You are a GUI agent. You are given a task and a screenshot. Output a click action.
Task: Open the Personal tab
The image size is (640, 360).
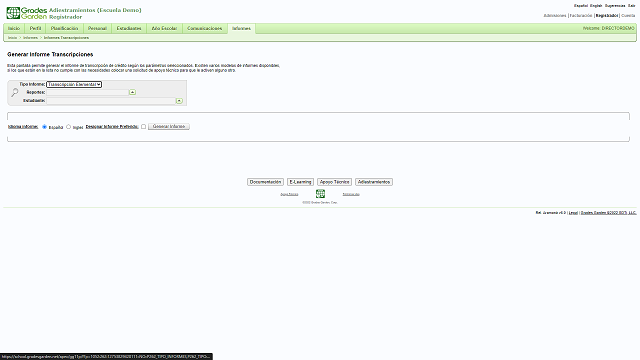(x=97, y=29)
